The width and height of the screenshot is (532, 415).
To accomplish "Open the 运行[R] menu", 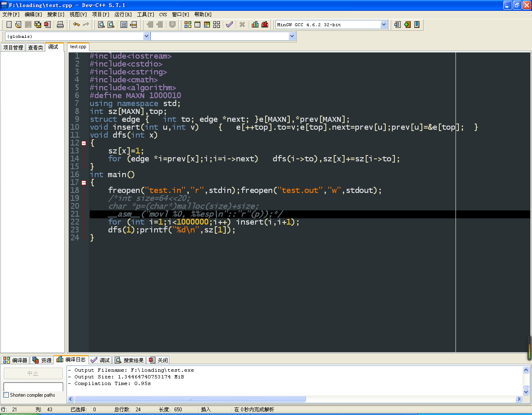I will (x=123, y=15).
